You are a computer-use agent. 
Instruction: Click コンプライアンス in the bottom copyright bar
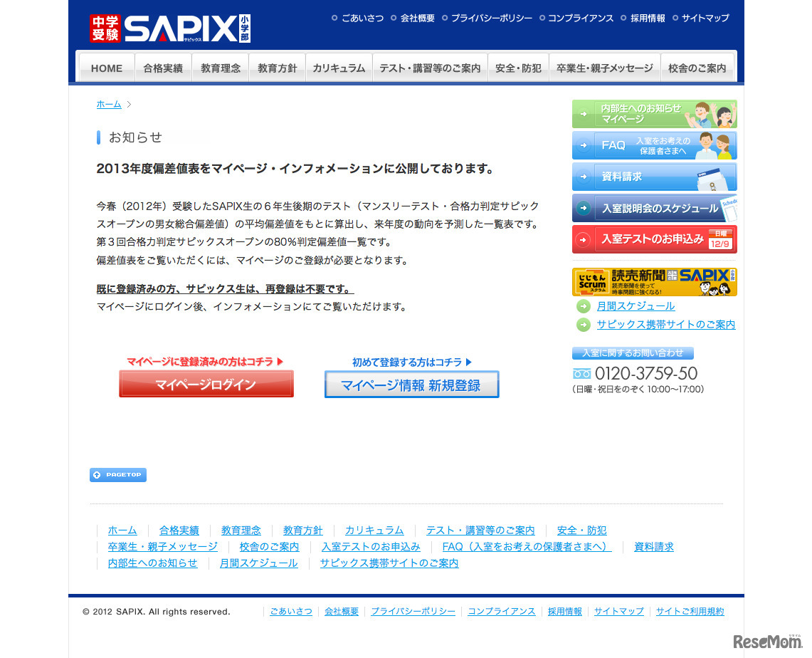(x=502, y=612)
